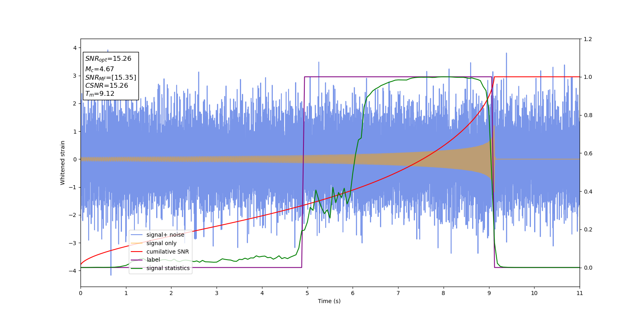Click the blue line sample for signal+ noise
The image size is (644, 322).
(137, 235)
